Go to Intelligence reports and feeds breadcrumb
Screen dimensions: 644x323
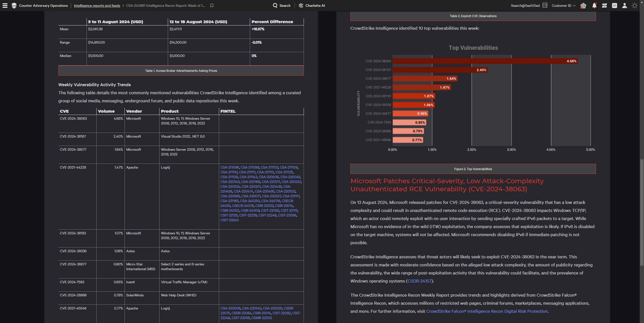(x=97, y=6)
